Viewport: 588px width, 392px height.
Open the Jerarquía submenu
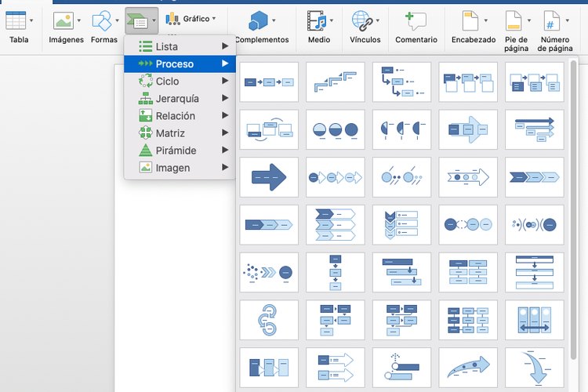(x=180, y=98)
